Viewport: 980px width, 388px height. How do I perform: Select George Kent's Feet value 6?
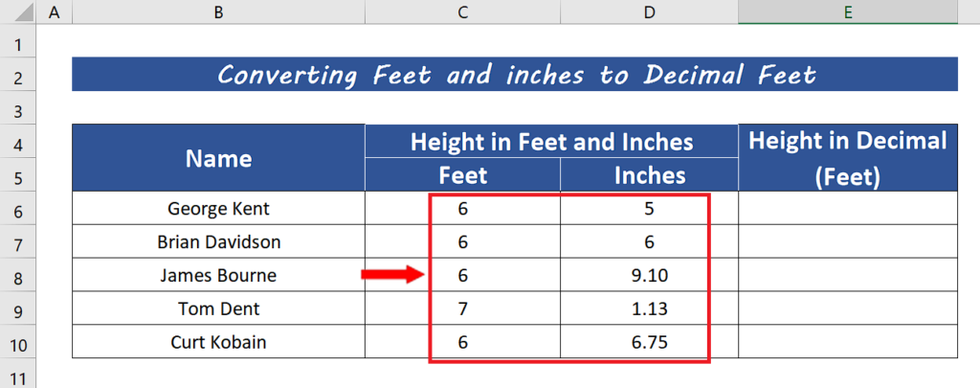[462, 208]
